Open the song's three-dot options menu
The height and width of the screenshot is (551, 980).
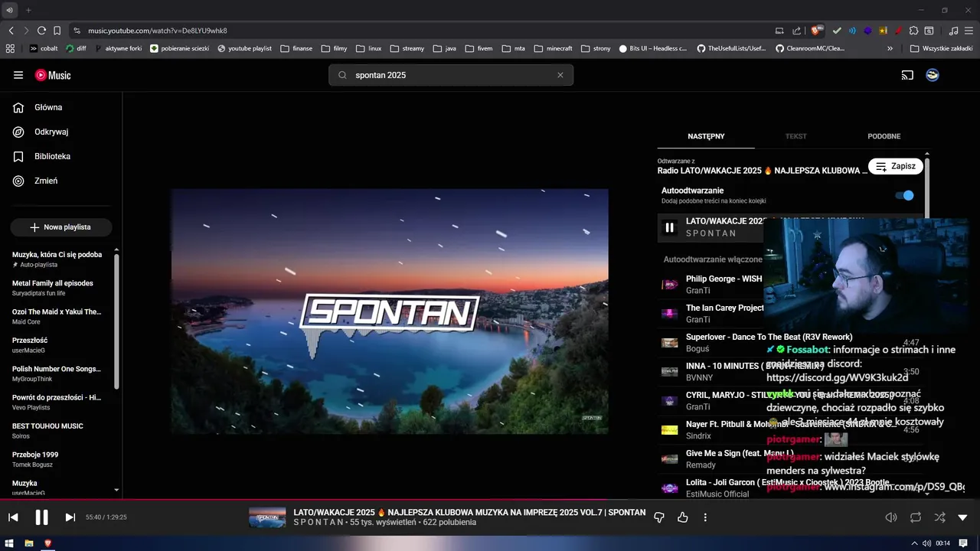click(x=705, y=517)
